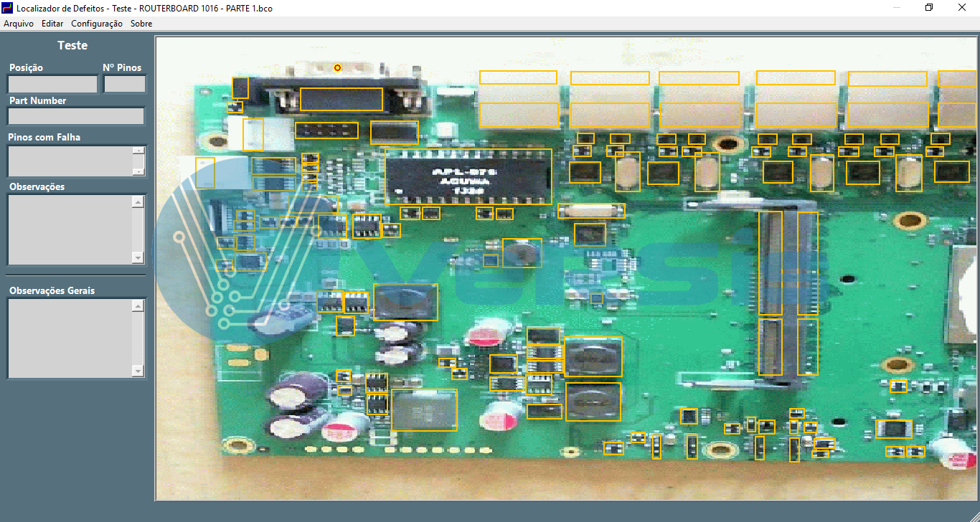Focus the Nº Pinos field
This screenshot has width=980, height=522.
[x=125, y=84]
